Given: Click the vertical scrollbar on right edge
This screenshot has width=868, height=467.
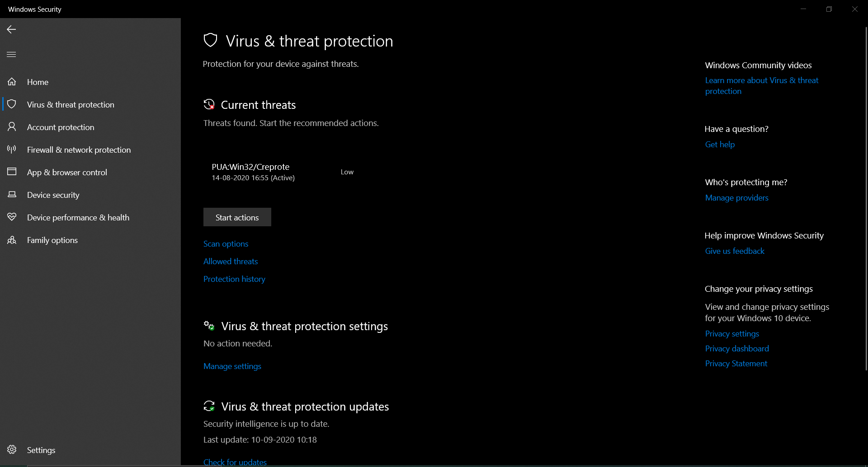Looking at the screenshot, I should click(x=866, y=199).
